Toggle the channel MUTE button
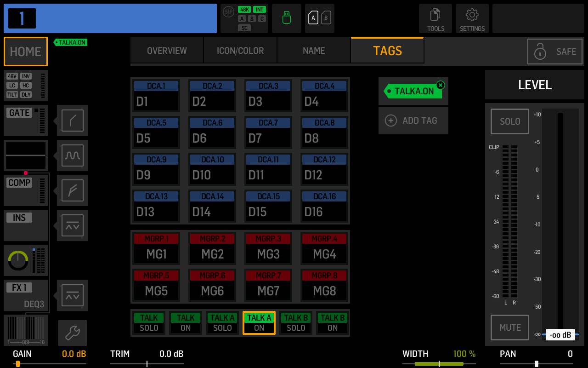Viewport: 588px width, 368px height. point(510,328)
